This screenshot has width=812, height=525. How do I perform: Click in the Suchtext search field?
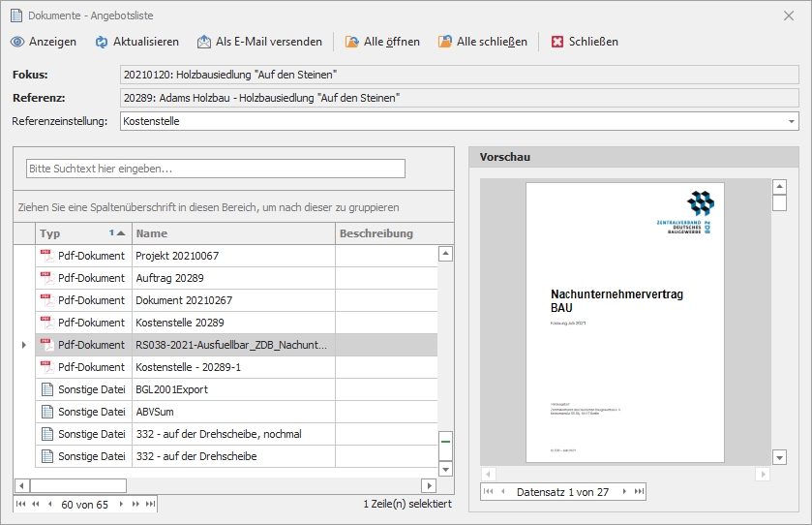coord(215,169)
